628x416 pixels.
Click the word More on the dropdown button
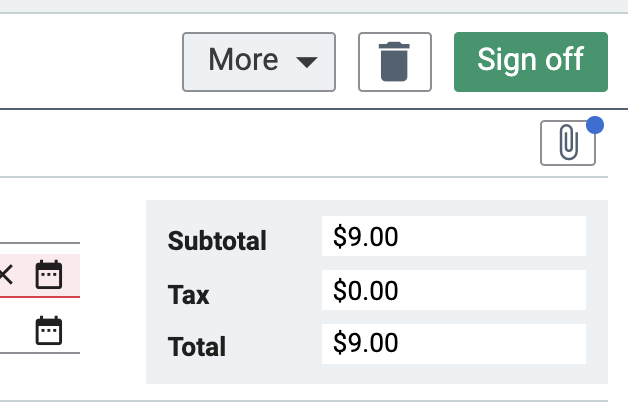click(x=242, y=60)
